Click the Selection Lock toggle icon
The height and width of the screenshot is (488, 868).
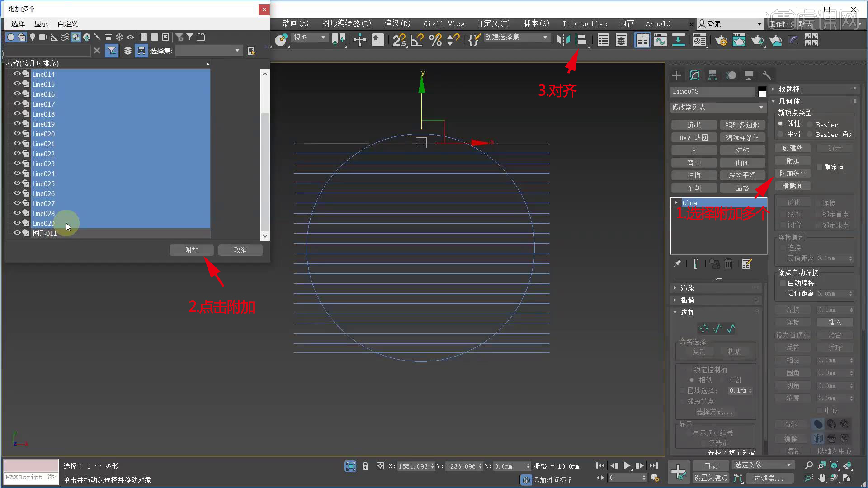click(365, 466)
